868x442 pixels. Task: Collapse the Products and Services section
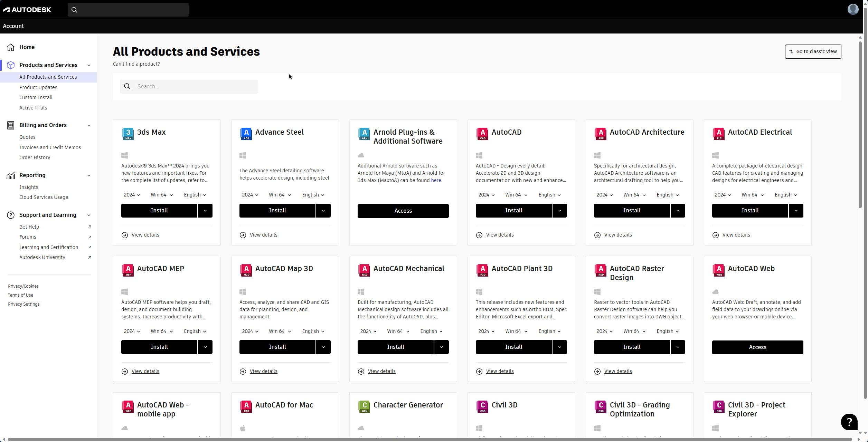pyautogui.click(x=89, y=65)
